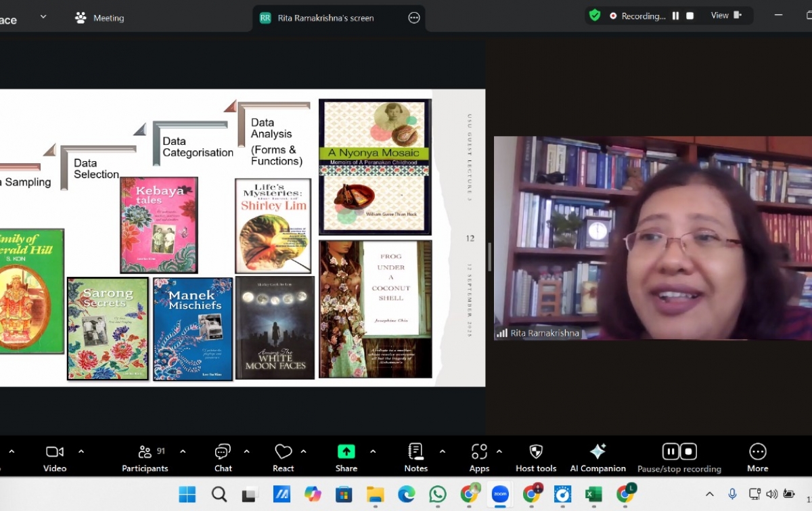Click the Sarong Secrets book cover
The width and height of the screenshot is (812, 511).
click(108, 328)
